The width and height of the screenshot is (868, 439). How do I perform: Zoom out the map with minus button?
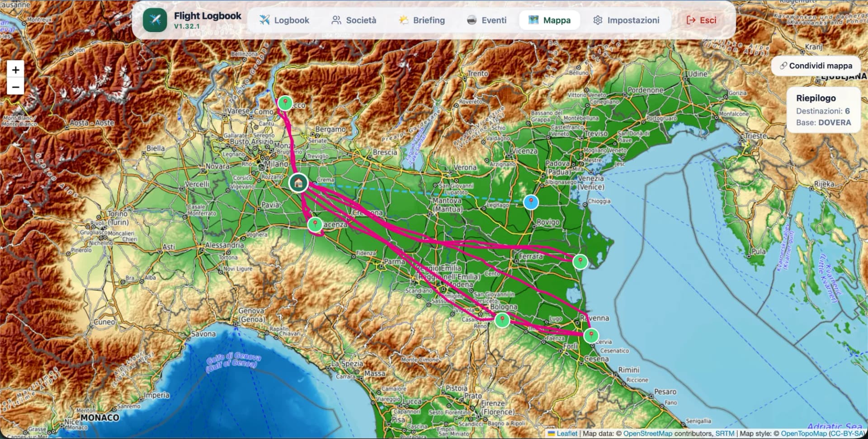pos(15,86)
